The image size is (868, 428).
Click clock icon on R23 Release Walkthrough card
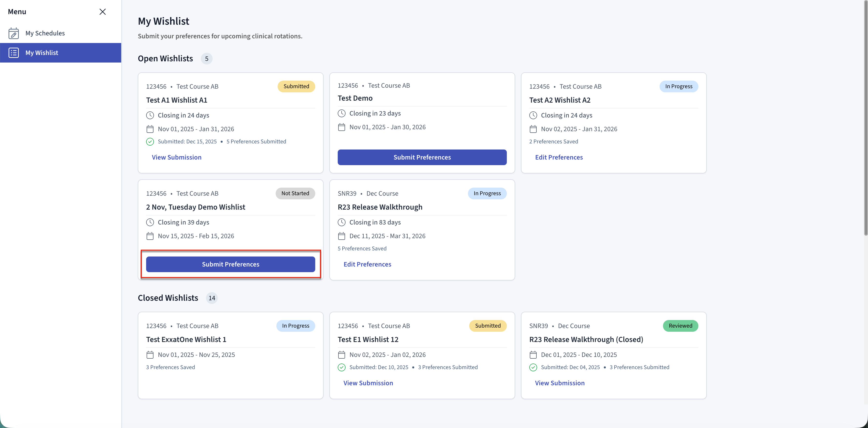341,223
